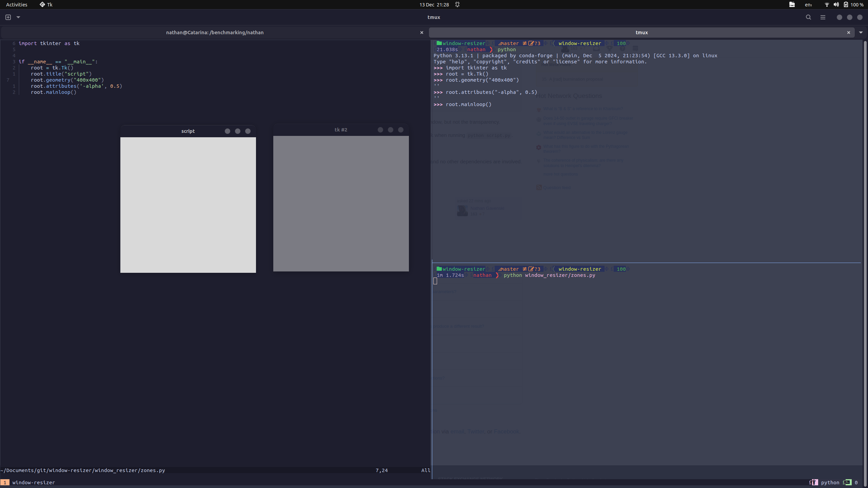Click 'root.attributes('-alpha', 0.5)' in the editor
The height and width of the screenshot is (488, 868).
pos(77,86)
